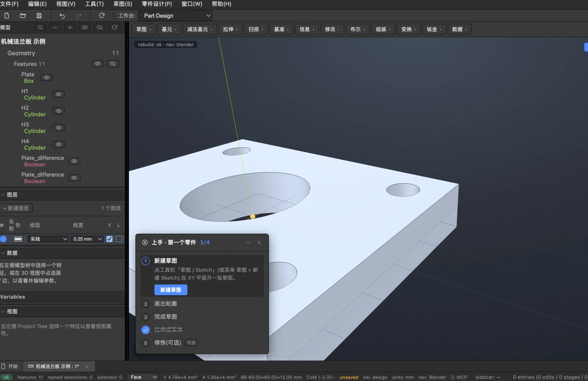Open the 扫掠 toolbar dropdown
The height and width of the screenshot is (381, 588).
(x=256, y=29)
